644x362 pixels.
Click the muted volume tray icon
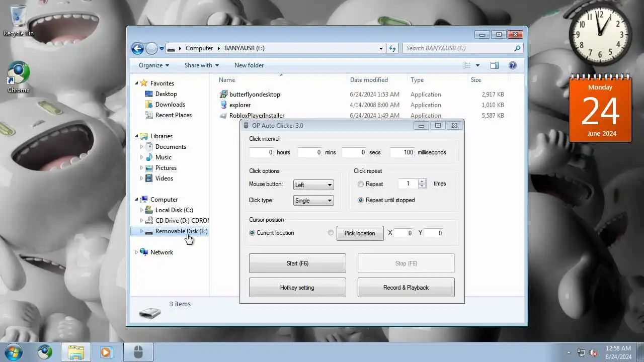(593, 352)
